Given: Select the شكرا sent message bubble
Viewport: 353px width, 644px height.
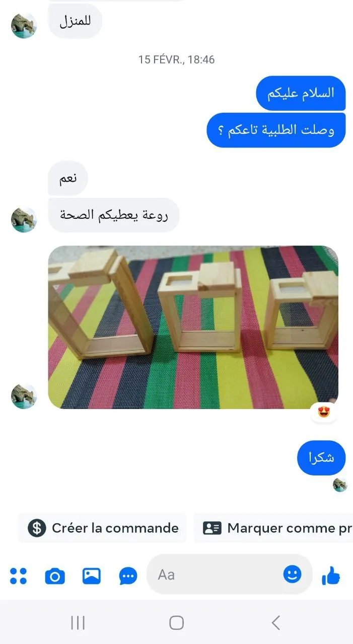Looking at the screenshot, I should click(x=321, y=458).
